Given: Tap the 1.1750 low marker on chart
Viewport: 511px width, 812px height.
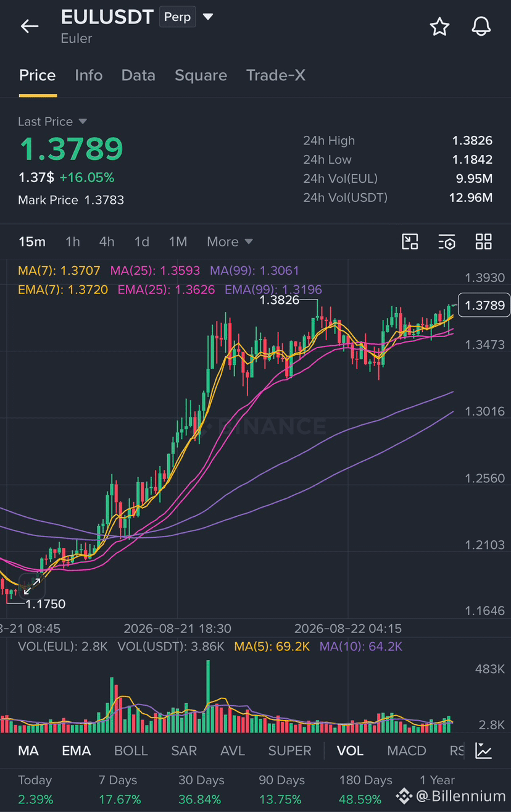Looking at the screenshot, I should pyautogui.click(x=45, y=604).
